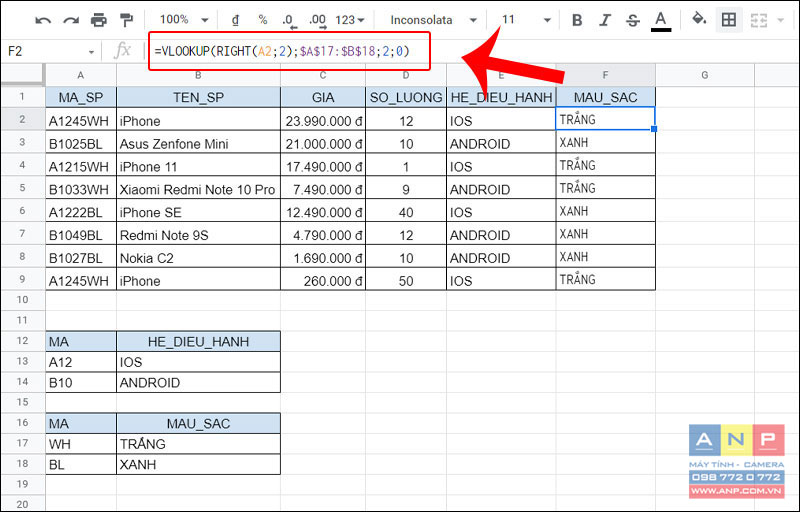Select quantity cell 40
This screenshot has width=800, height=512.
pos(406,212)
